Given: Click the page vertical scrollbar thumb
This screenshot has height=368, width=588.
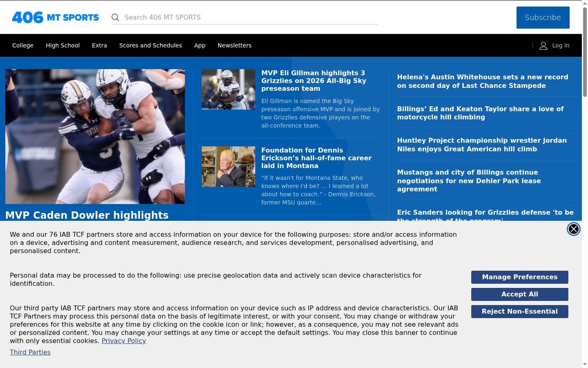Looking at the screenshot, I should [x=585, y=52].
